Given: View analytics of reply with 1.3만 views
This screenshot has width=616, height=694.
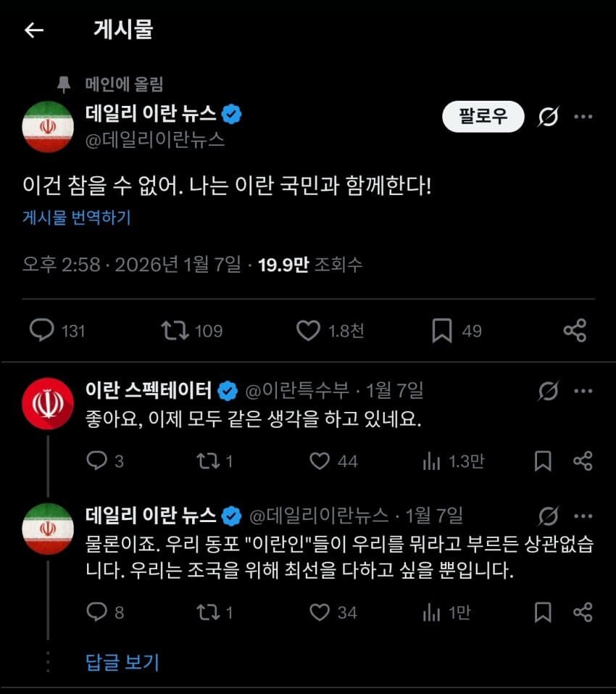Looking at the screenshot, I should tap(432, 460).
